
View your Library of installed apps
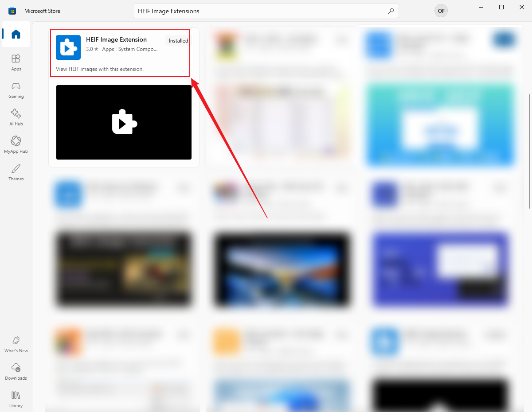pyautogui.click(x=16, y=398)
